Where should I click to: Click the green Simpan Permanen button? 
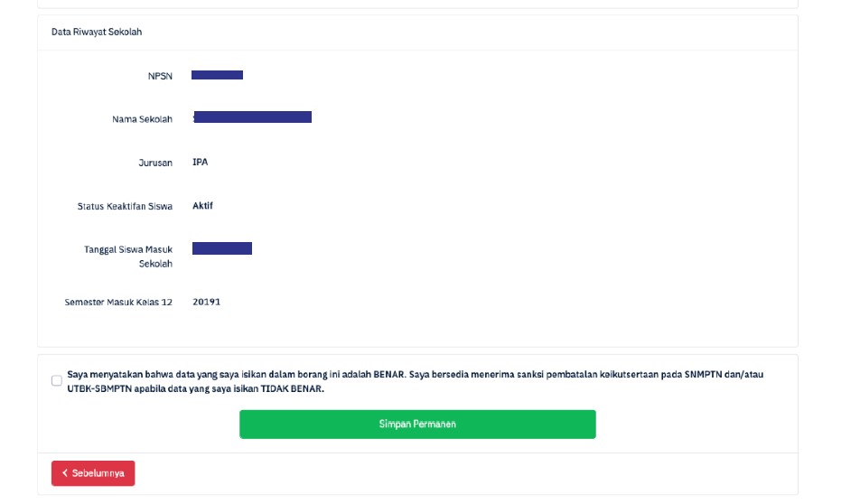click(x=417, y=424)
